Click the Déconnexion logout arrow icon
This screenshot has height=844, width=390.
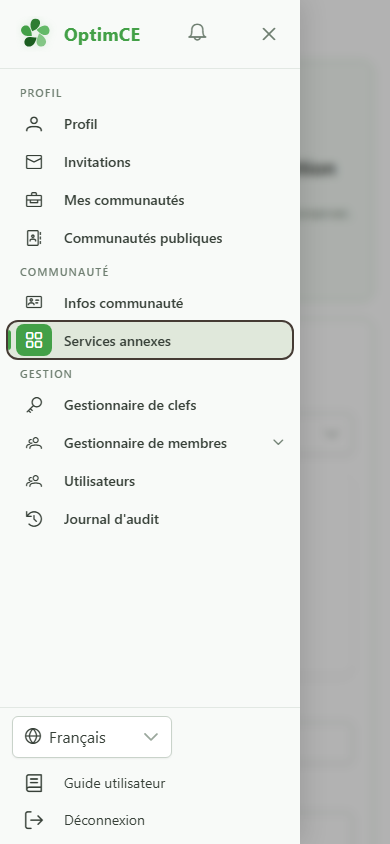click(x=34, y=820)
